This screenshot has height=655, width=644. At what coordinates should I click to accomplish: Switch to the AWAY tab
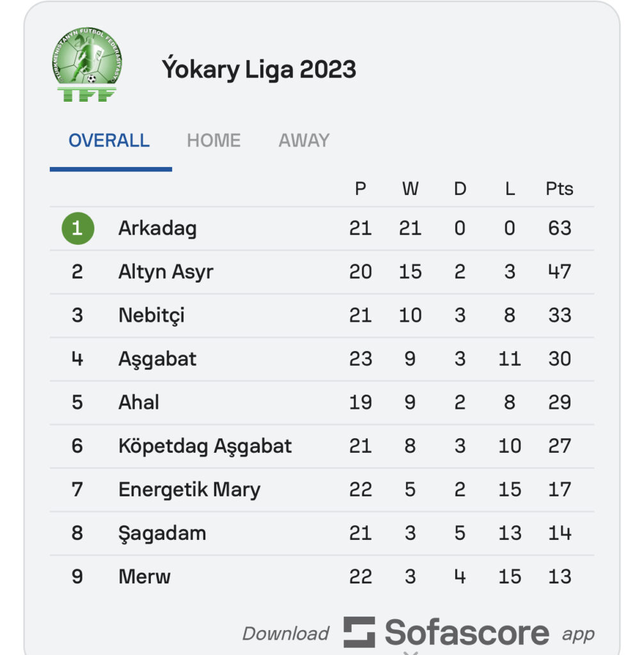(304, 141)
